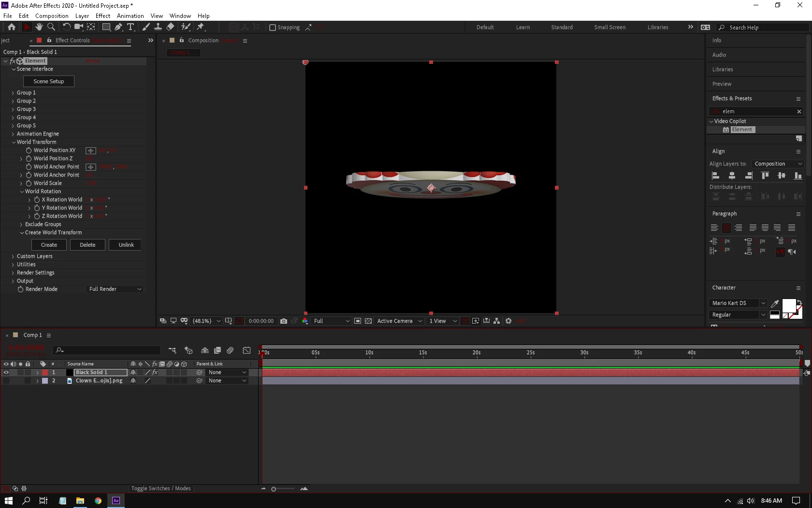This screenshot has width=812, height=508.
Task: Hide the Black Solid 1 layer
Action: coord(6,373)
